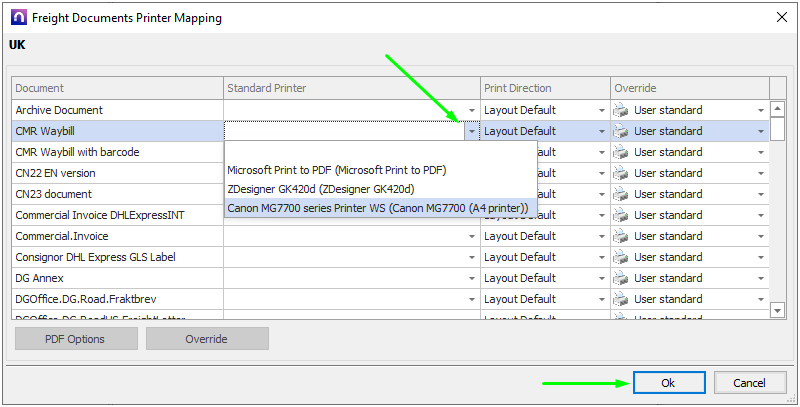Expand Print Direction dropdown for DG Annex
Image resolution: width=800 pixels, height=407 pixels.
point(601,278)
